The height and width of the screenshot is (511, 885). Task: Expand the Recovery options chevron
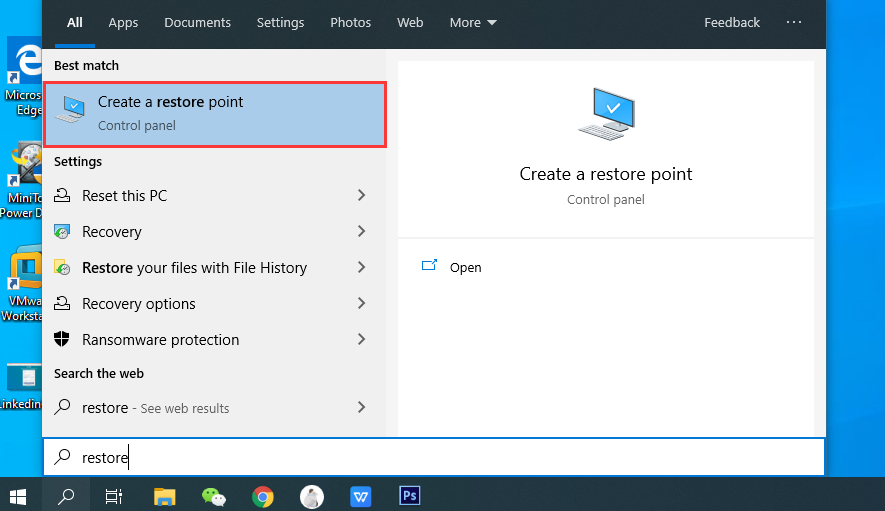361,303
